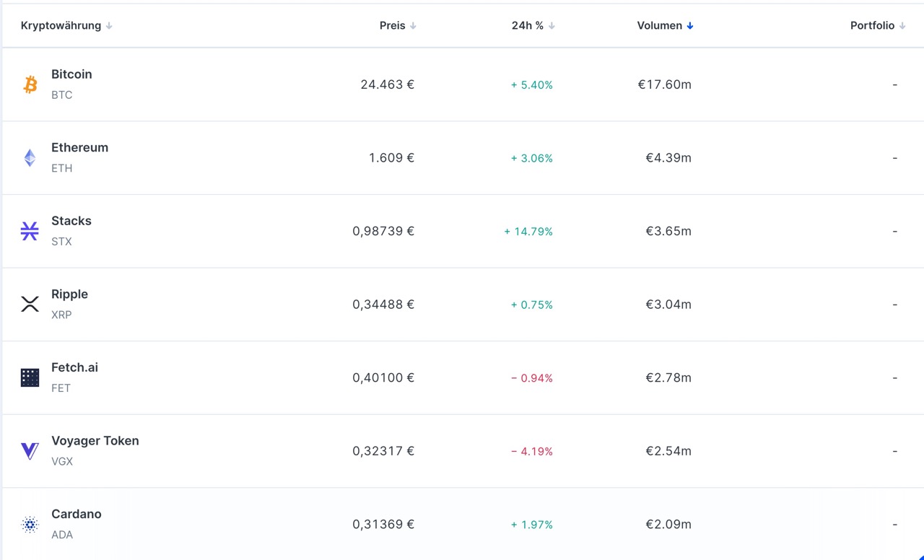Screen dimensions: 924x560
Task: Click the Bitcoin orange logo icon
Action: tap(30, 84)
